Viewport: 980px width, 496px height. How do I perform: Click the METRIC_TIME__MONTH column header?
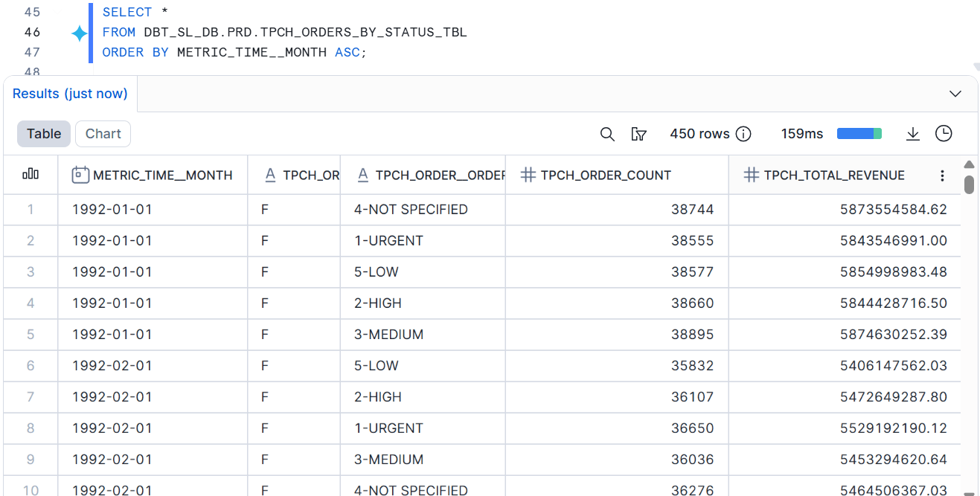pos(162,175)
